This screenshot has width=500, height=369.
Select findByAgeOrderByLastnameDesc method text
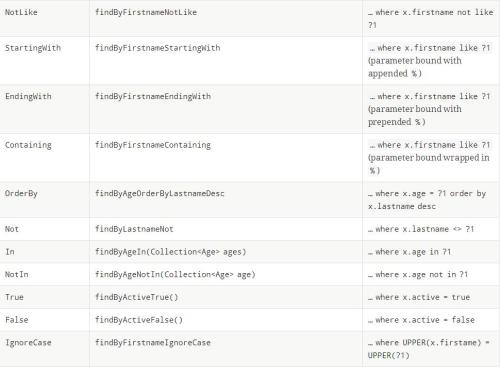point(160,194)
